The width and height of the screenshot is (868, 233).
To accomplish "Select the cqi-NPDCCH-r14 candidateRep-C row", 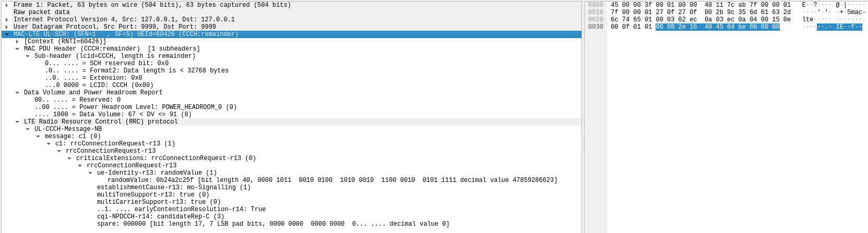I will 160,216.
